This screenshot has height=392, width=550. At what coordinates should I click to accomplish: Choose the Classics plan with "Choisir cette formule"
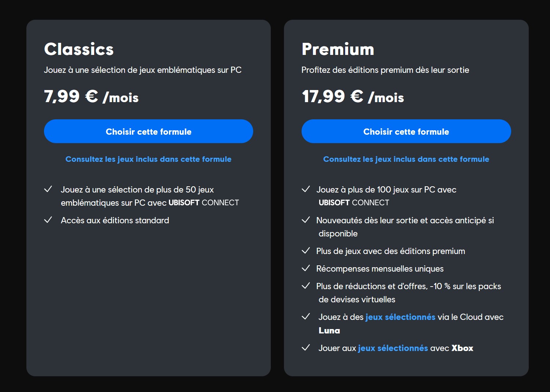coord(148,131)
